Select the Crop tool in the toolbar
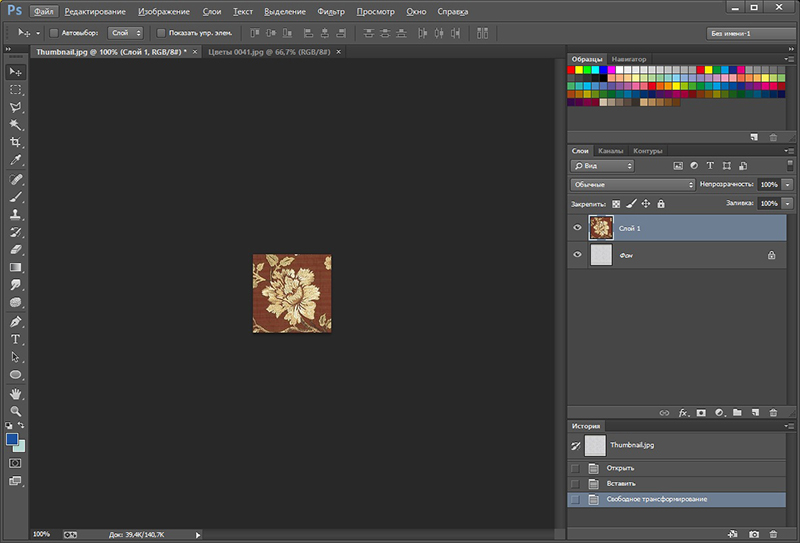 [x=16, y=142]
